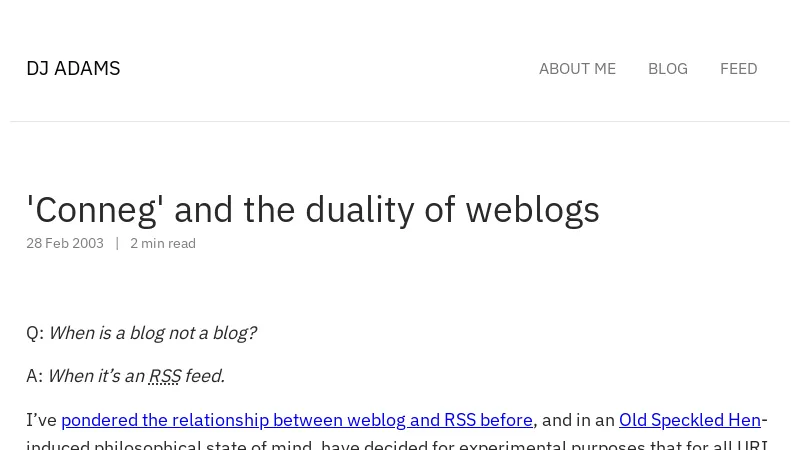The height and width of the screenshot is (450, 800).
Task: Click the "2 min read" label
Action: tap(163, 243)
